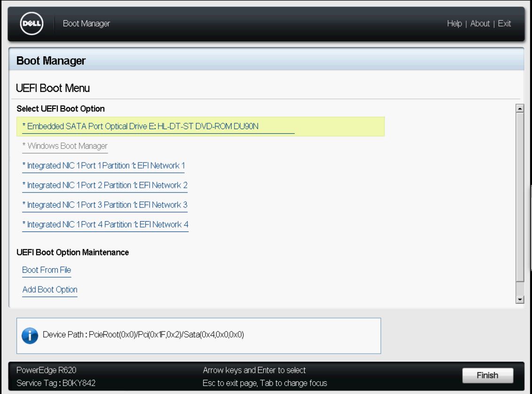Click the Device Path text
Screen dimensions: 532x394
click(143, 335)
